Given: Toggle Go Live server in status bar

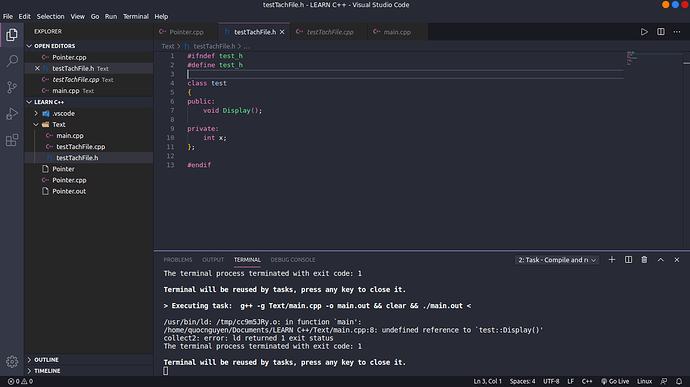Looking at the screenshot, I should tap(615, 381).
